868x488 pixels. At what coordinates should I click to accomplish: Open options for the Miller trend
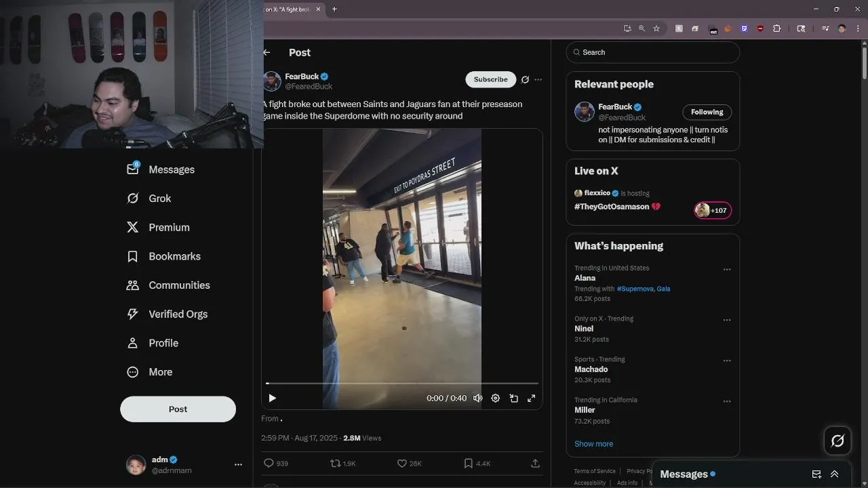click(727, 401)
